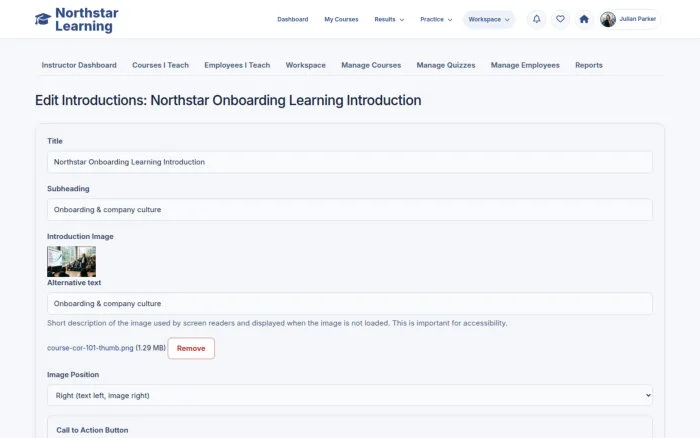Image resolution: width=700 pixels, height=438 pixels.
Task: Switch to Manage Employees tab
Action: (x=525, y=65)
